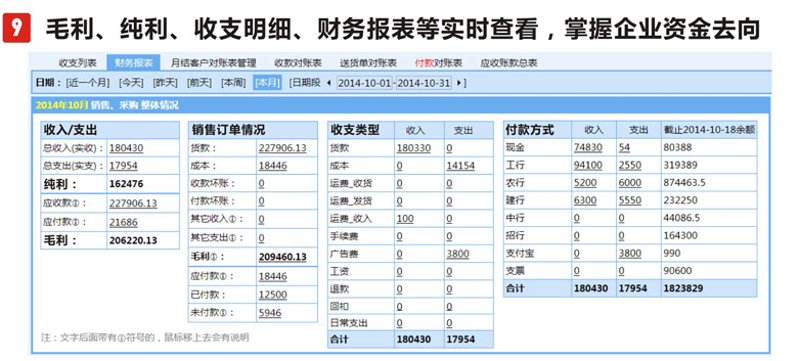Select 农行 balance 874463.5

(685, 183)
